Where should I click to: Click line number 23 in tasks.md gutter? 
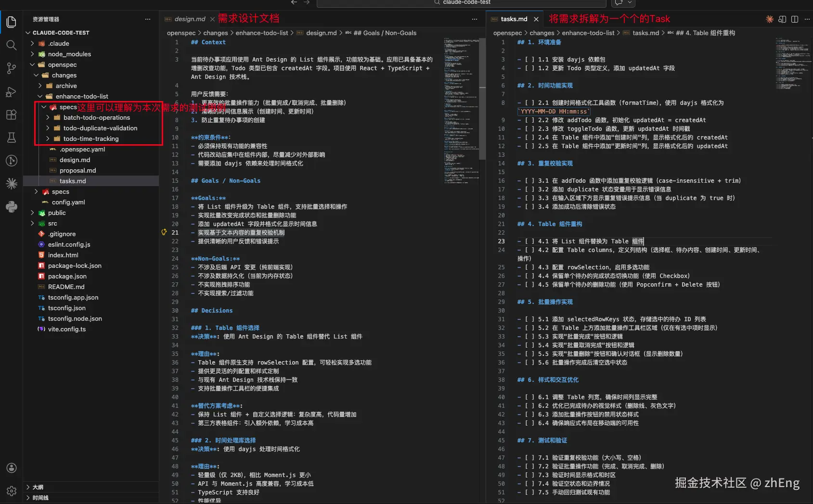click(x=501, y=241)
